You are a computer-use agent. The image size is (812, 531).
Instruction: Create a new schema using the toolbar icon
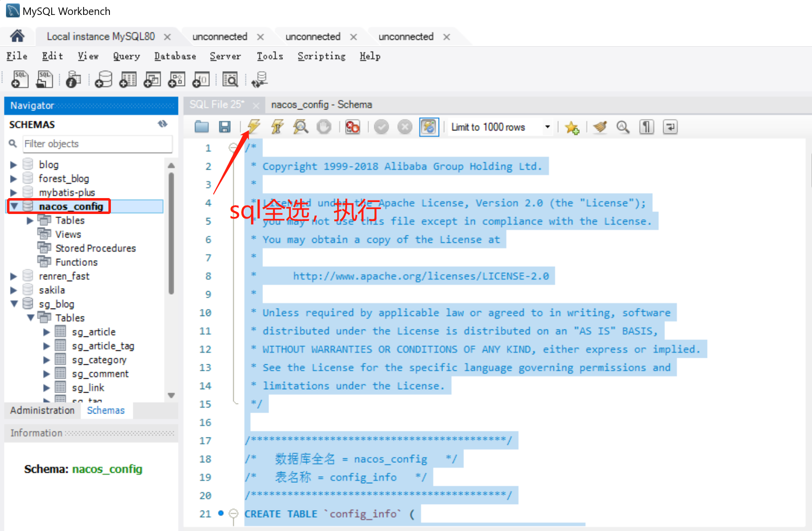click(103, 79)
